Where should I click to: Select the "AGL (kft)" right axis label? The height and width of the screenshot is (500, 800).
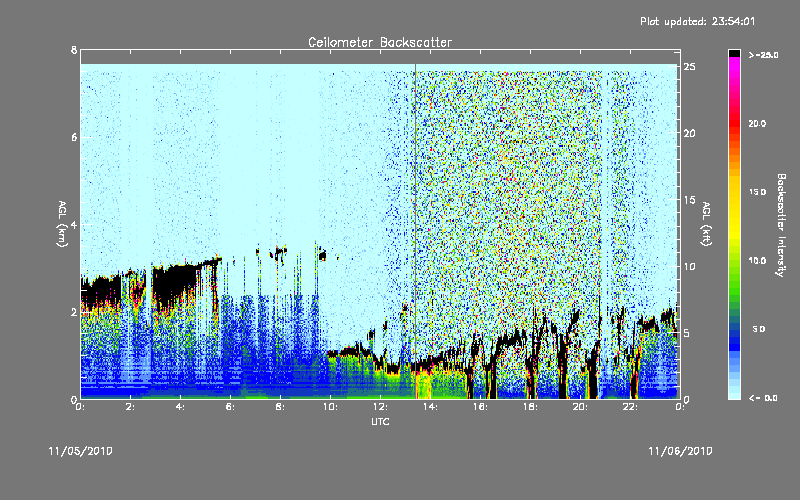pos(706,224)
